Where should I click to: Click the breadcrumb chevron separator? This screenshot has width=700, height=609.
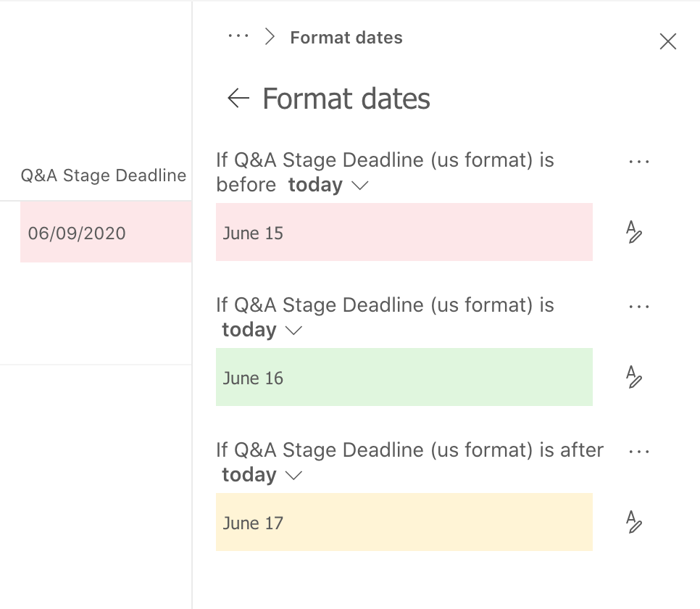pos(270,37)
